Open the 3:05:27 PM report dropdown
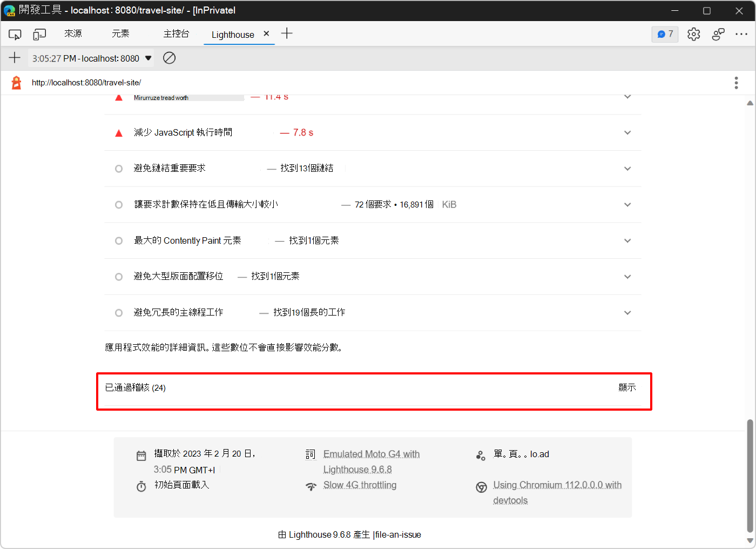The image size is (756, 549). click(x=91, y=58)
